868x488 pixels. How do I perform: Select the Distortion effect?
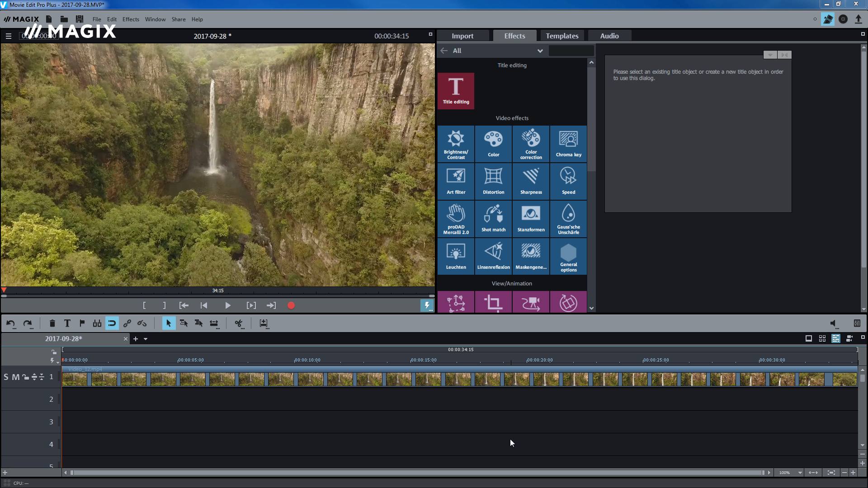[x=493, y=181]
